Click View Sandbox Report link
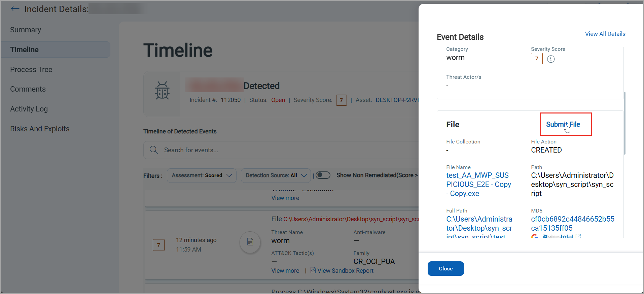Screen dimensions: 644x294 click(345, 270)
